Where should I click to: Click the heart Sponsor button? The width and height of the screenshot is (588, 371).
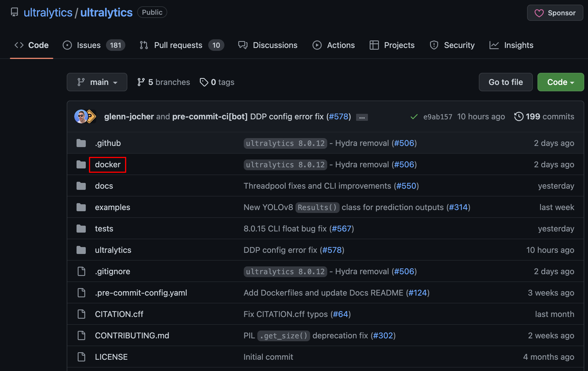coord(555,13)
